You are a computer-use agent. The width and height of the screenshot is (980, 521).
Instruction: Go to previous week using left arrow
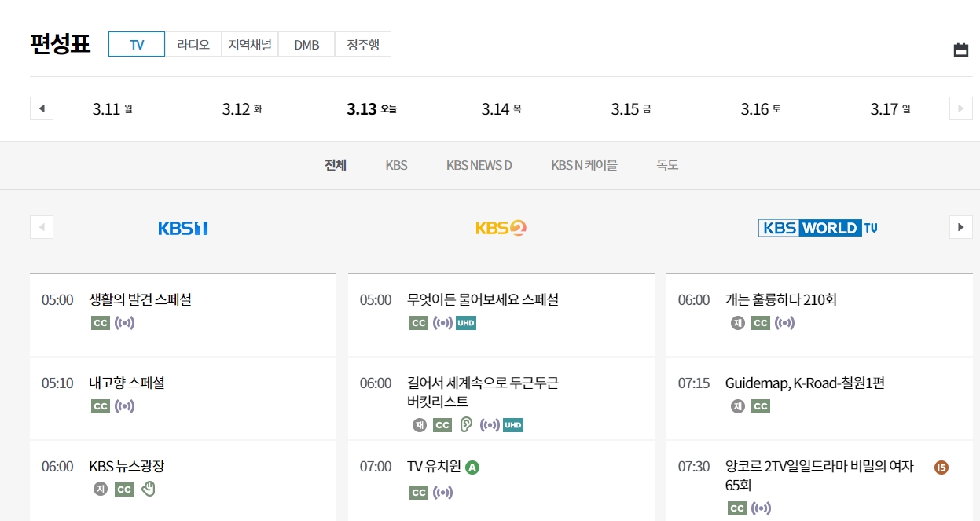click(42, 108)
